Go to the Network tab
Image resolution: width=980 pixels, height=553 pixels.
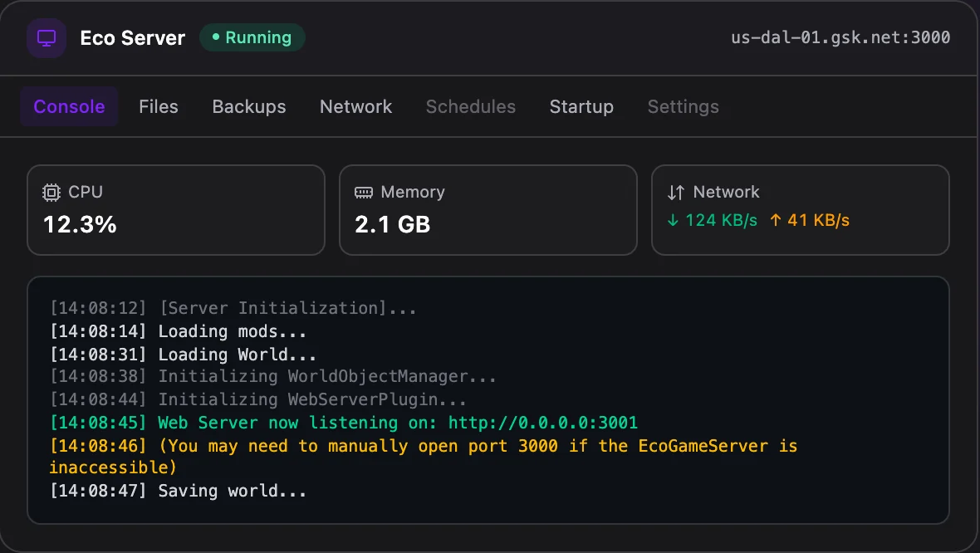pos(355,107)
